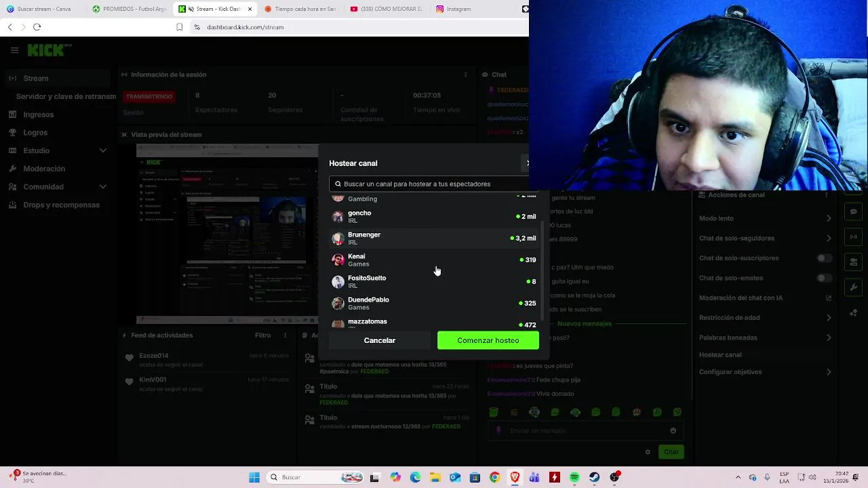The width and height of the screenshot is (868, 488).
Task: Select goncho channel to host
Action: coord(433,217)
